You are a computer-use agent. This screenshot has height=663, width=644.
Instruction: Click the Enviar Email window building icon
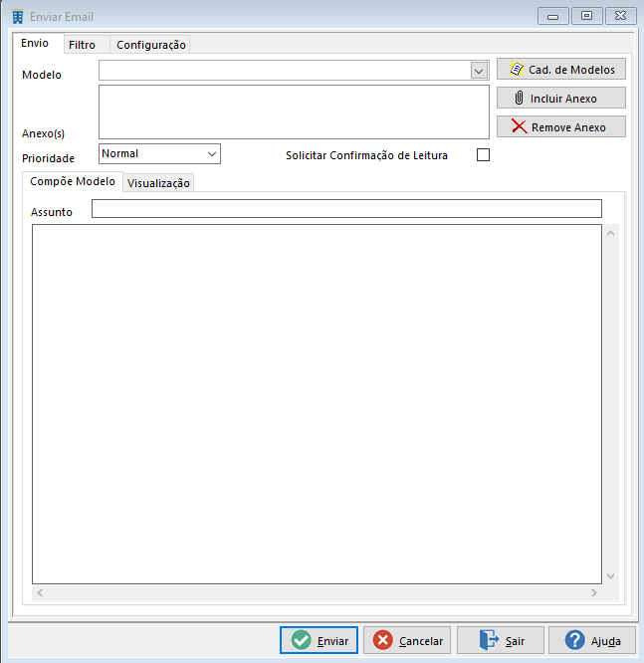[x=18, y=17]
